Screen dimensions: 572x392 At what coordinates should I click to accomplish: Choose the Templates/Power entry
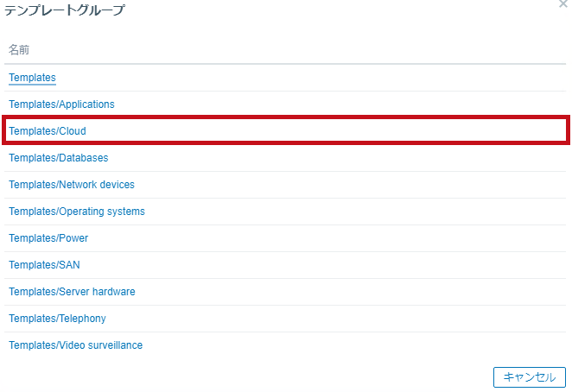tap(48, 238)
